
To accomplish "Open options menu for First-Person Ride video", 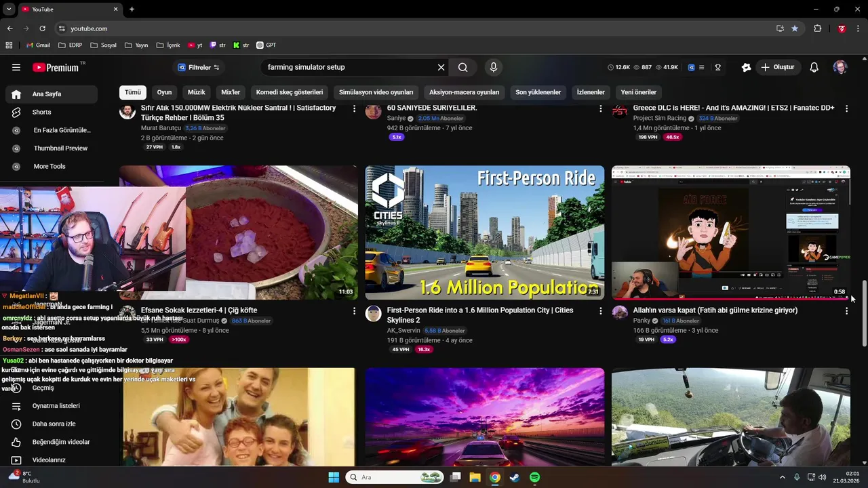I will pyautogui.click(x=600, y=311).
